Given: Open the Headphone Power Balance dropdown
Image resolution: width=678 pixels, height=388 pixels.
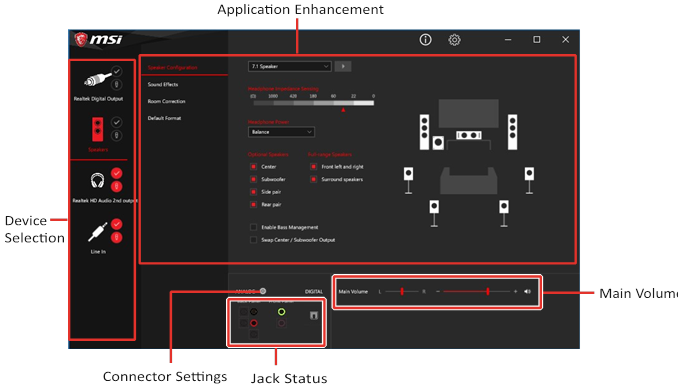Looking at the screenshot, I should [x=281, y=132].
